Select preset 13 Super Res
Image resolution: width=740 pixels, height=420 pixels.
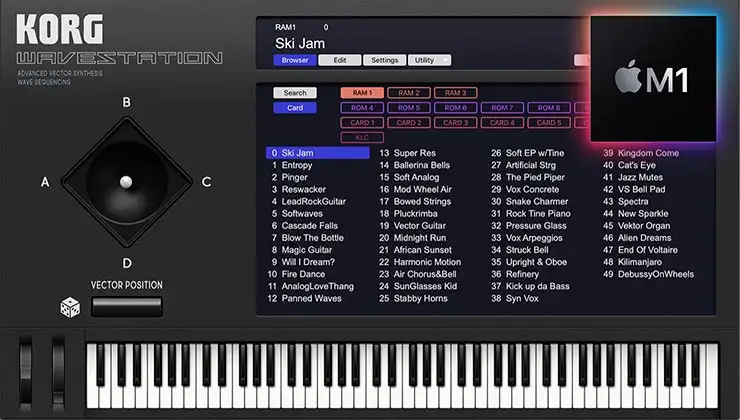408,153
